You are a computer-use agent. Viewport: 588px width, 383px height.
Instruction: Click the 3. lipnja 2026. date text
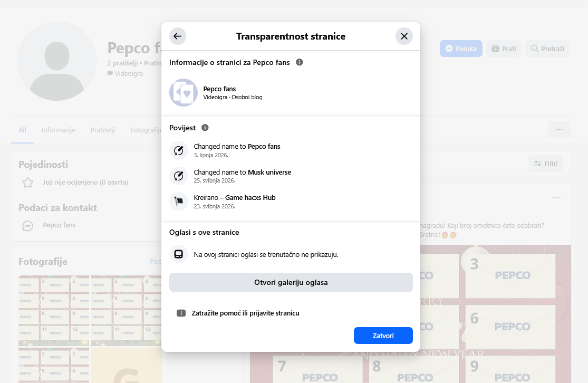pos(211,155)
